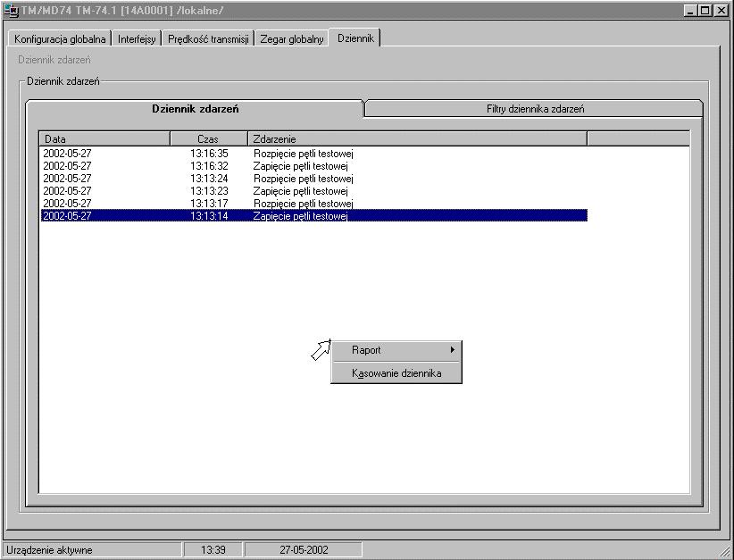The height and width of the screenshot is (560, 734).
Task: Select the Zegar globalny tab
Action: [x=292, y=39]
